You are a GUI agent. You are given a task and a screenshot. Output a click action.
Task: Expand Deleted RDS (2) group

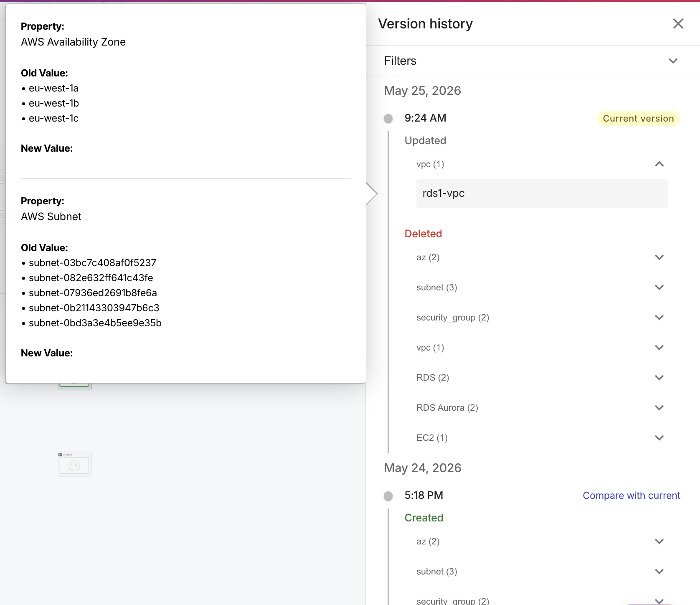point(659,378)
